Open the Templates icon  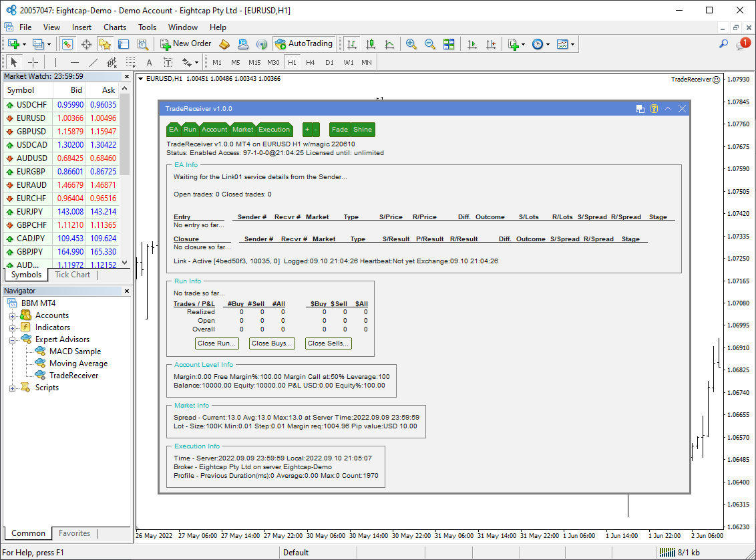tap(562, 44)
